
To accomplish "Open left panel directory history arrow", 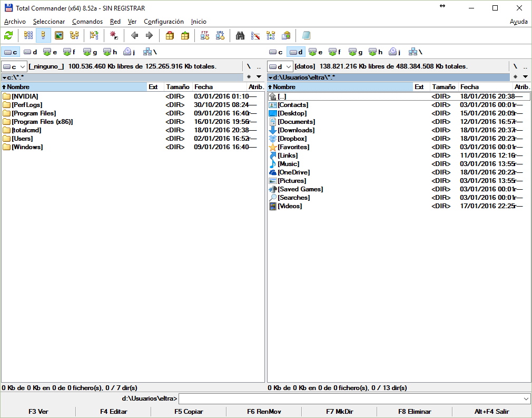I will point(259,77).
